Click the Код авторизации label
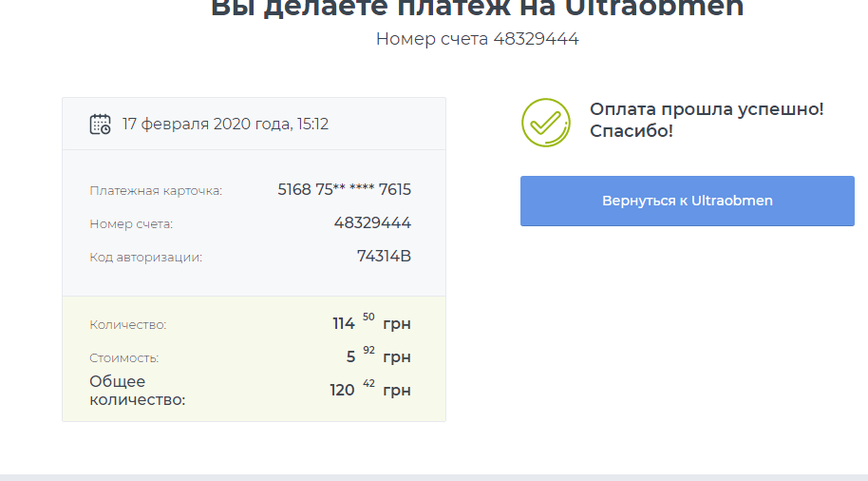 click(145, 257)
